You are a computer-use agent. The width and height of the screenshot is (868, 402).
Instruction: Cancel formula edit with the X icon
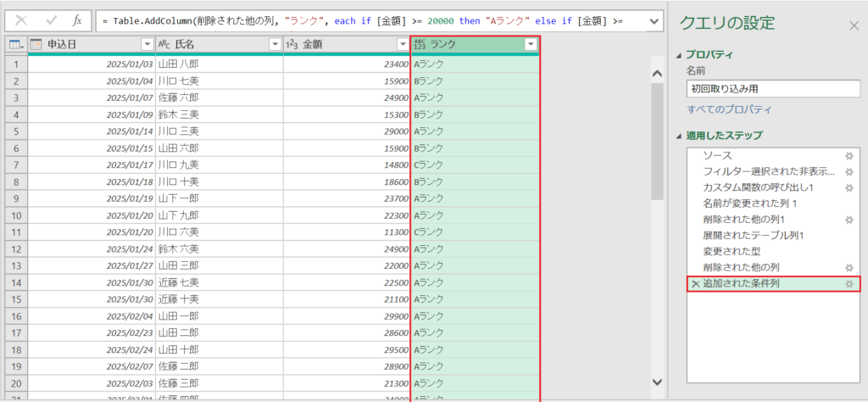point(21,21)
